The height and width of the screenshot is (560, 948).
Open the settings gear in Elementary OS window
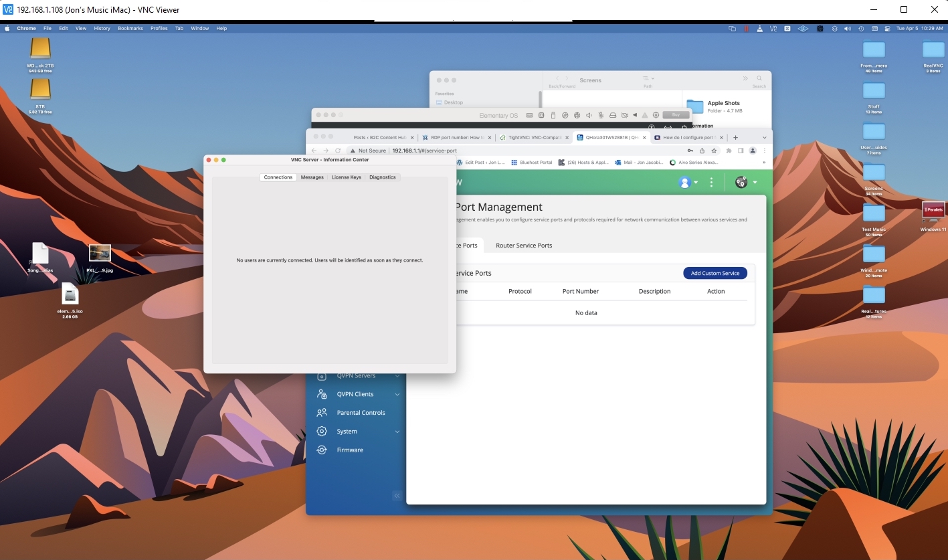coord(656,115)
